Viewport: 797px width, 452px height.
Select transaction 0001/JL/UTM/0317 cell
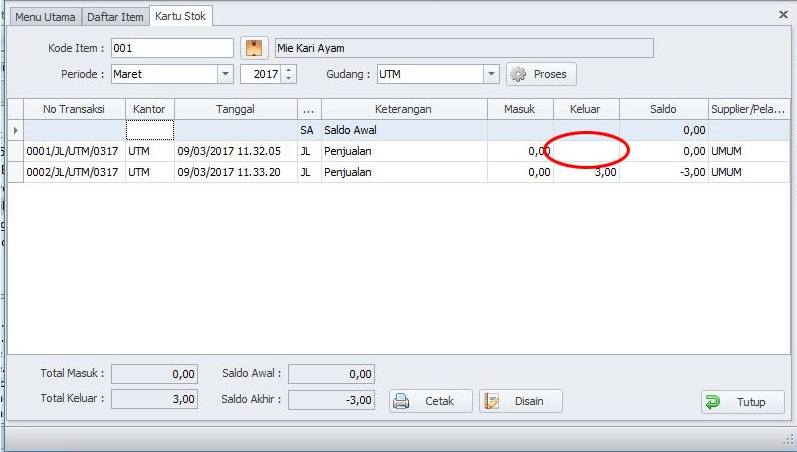pyautogui.click(x=74, y=151)
